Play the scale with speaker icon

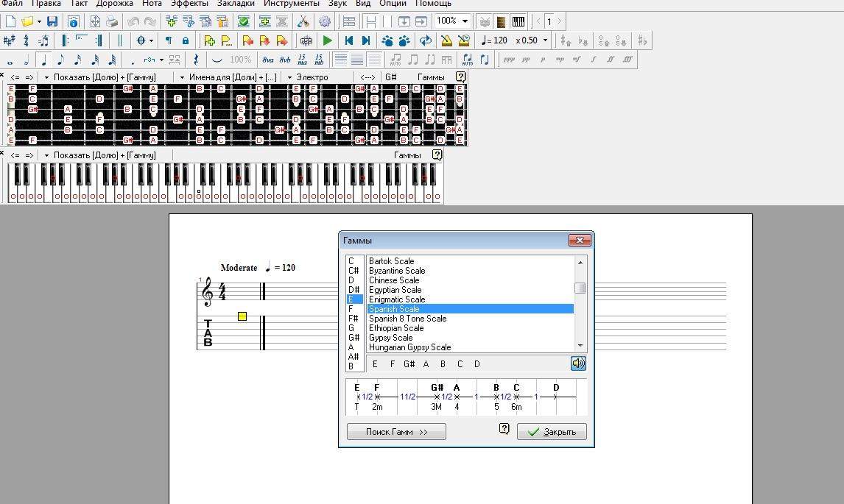[x=578, y=363]
